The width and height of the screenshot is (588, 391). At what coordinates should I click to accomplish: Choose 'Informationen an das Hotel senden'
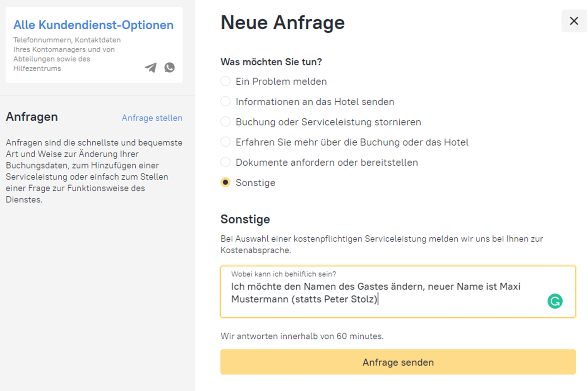(226, 101)
